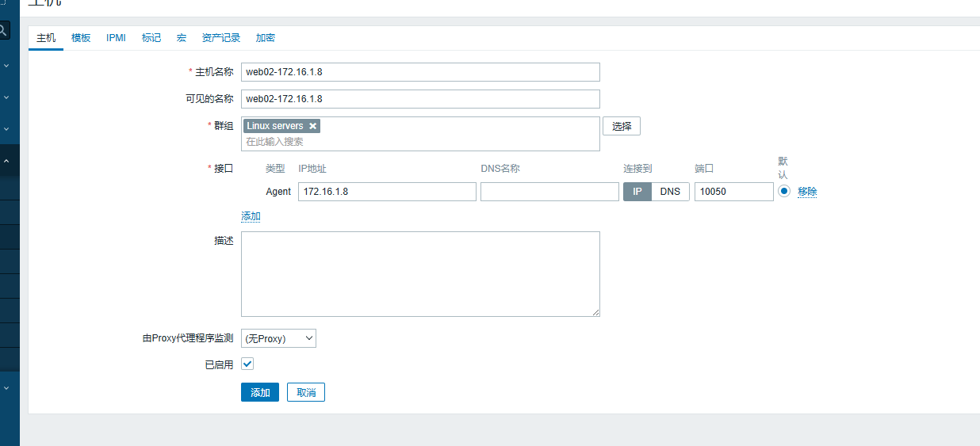The height and width of the screenshot is (446, 980).
Task: Focus the 主机名称 input field
Action: (420, 72)
